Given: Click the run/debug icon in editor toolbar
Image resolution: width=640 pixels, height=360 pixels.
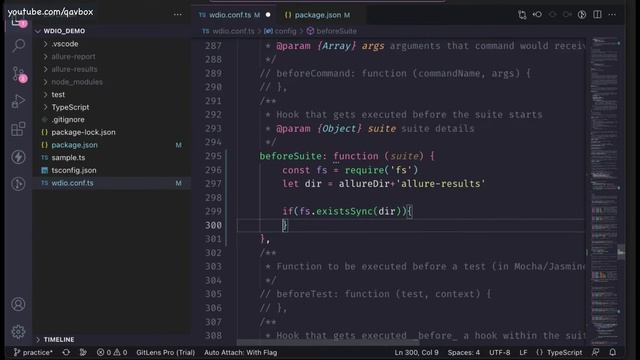Looking at the screenshot, I should coord(582,15).
